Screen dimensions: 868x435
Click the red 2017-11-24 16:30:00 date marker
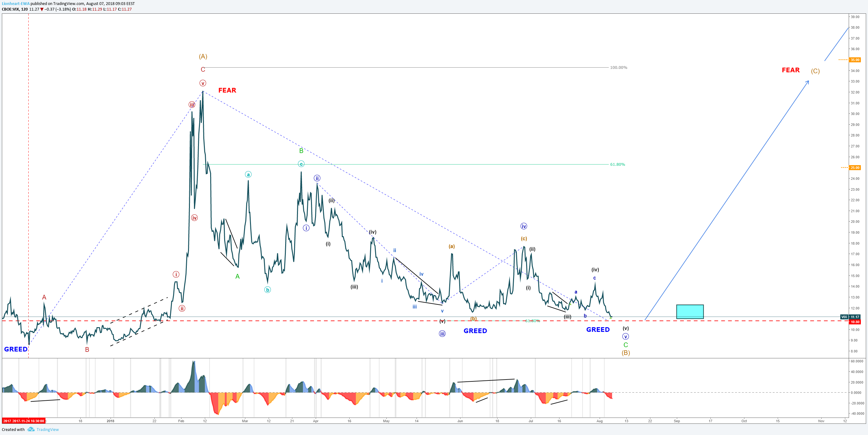point(24,421)
